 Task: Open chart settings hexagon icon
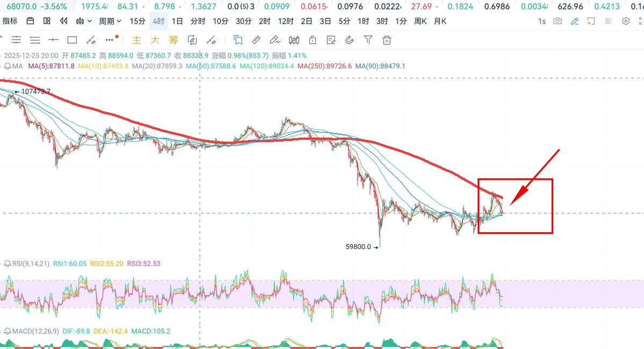click(x=626, y=21)
